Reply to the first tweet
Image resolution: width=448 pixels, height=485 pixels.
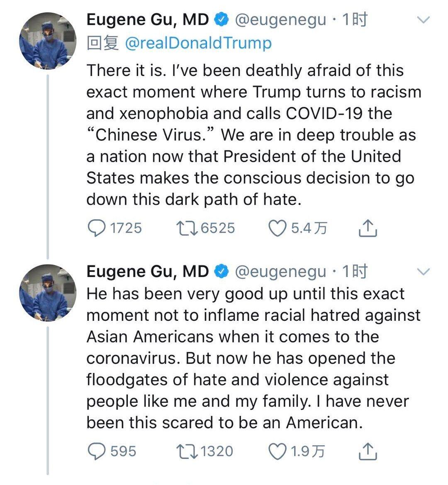coord(97,228)
